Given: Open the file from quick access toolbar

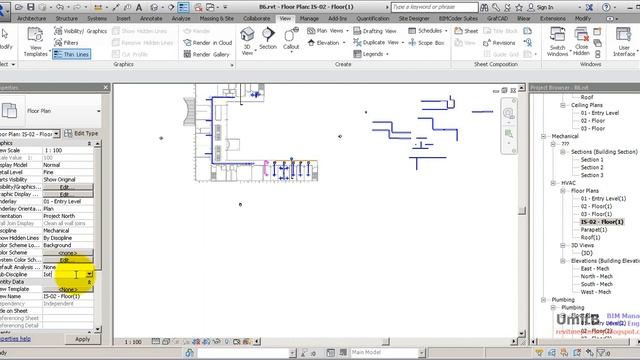Looking at the screenshot, I should click(19, 7).
